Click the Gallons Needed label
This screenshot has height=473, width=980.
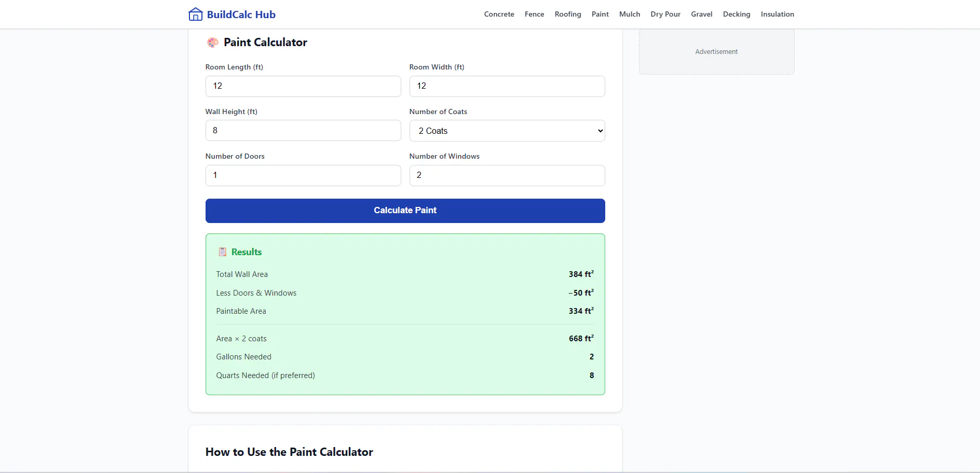coord(243,357)
